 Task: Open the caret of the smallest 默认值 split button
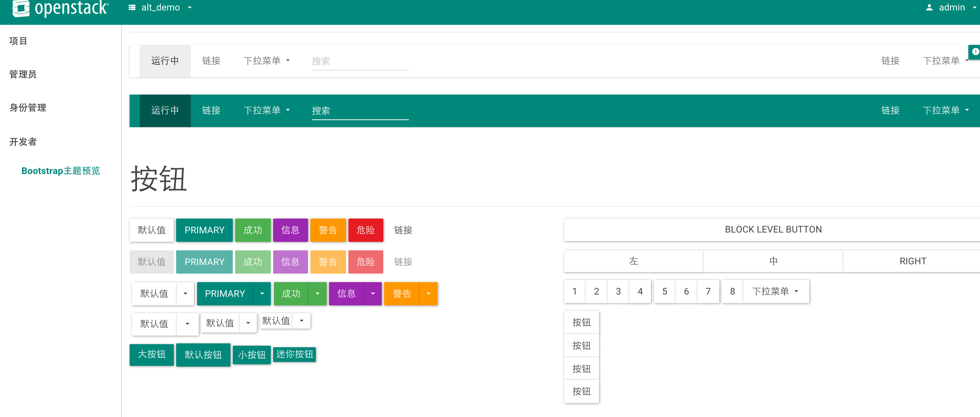301,321
